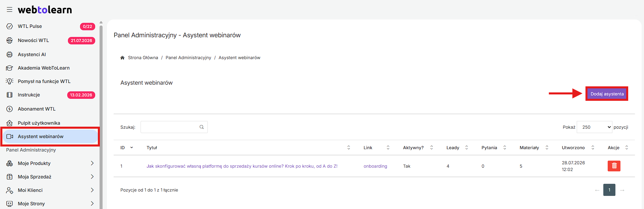Click 'Pozycje od 1 do 1 z 1 łącznie' text
Image resolution: width=644 pixels, height=209 pixels.
pyautogui.click(x=149, y=190)
